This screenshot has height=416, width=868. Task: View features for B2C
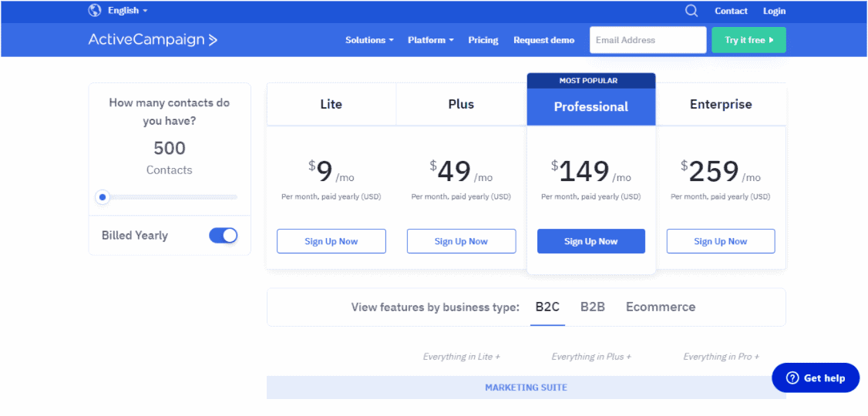(547, 307)
